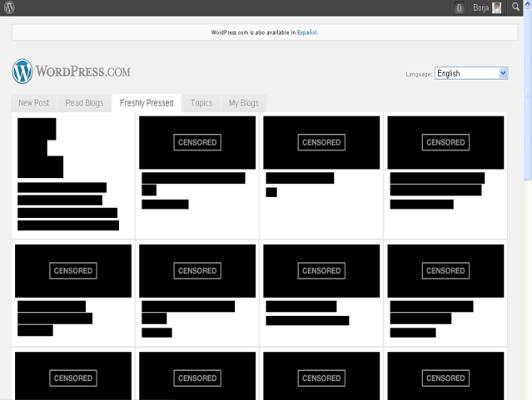This screenshot has width=532, height=400.
Task: Click the Borja username in admin bar
Action: pyautogui.click(x=480, y=8)
